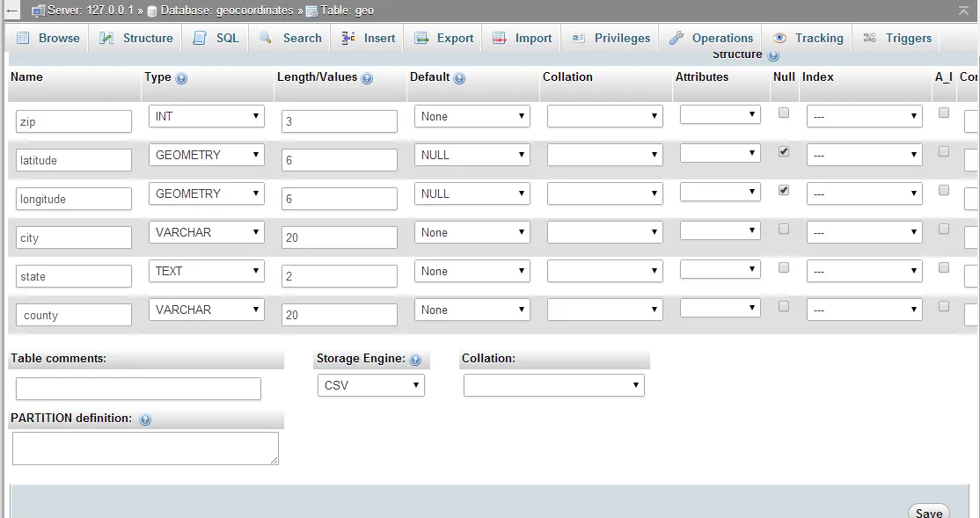Check auto-increment for county row
The height and width of the screenshot is (518, 980).
tap(944, 307)
